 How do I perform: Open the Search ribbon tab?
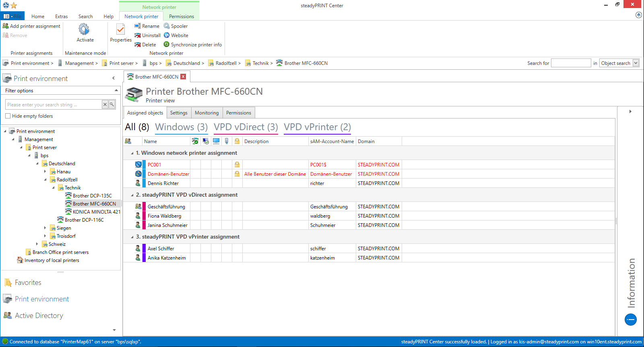tap(85, 16)
